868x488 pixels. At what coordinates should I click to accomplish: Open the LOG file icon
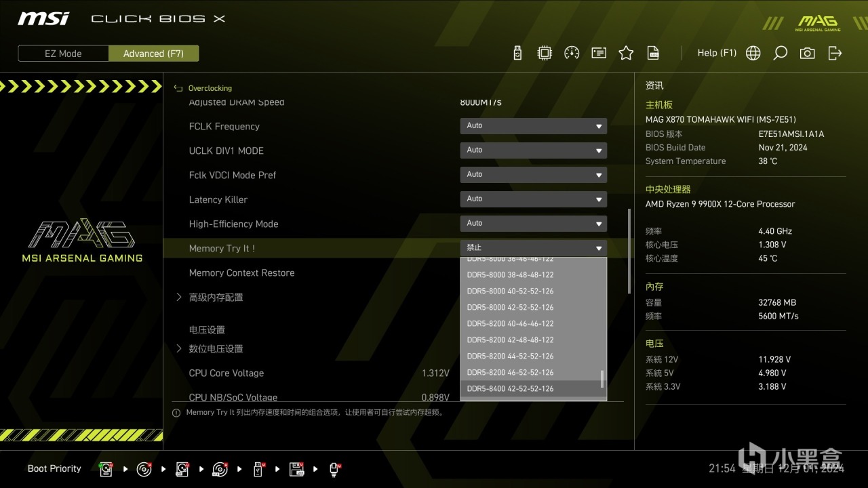click(653, 53)
